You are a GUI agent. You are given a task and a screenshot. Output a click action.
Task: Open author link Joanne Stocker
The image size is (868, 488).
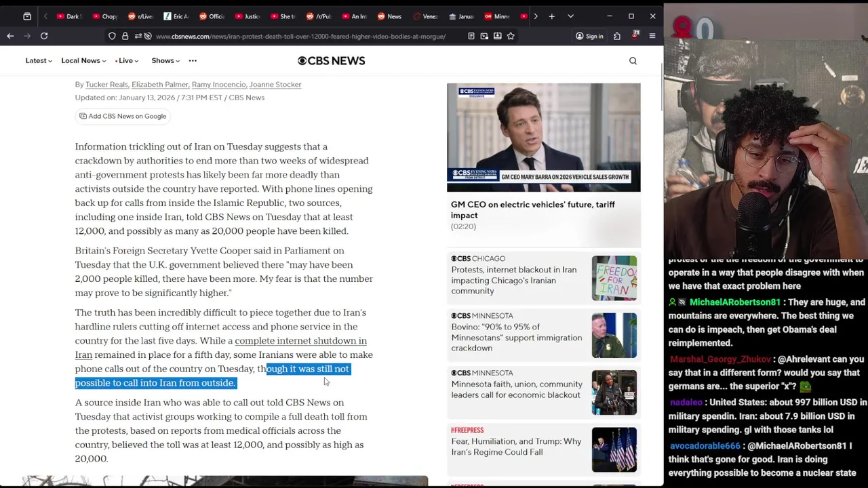coord(275,85)
